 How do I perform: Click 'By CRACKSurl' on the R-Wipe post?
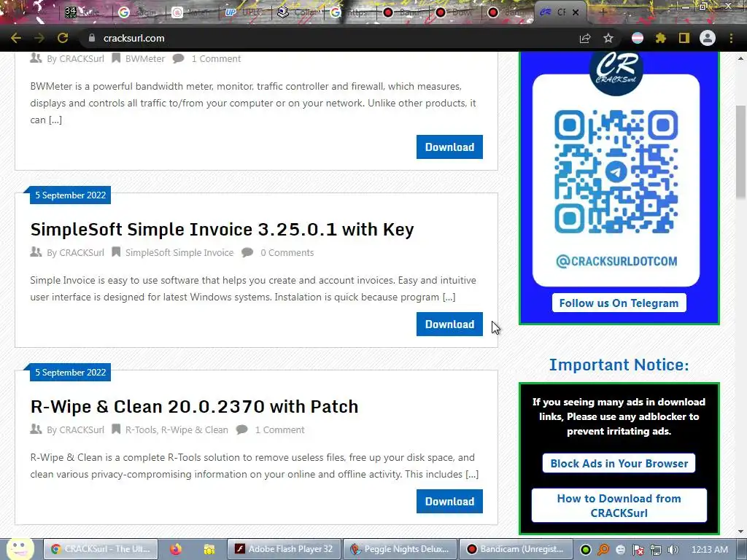tap(75, 429)
